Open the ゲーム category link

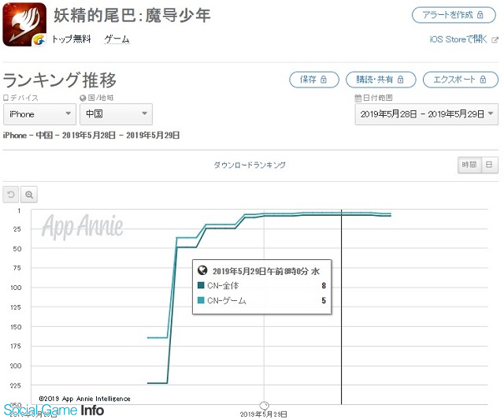(117, 39)
